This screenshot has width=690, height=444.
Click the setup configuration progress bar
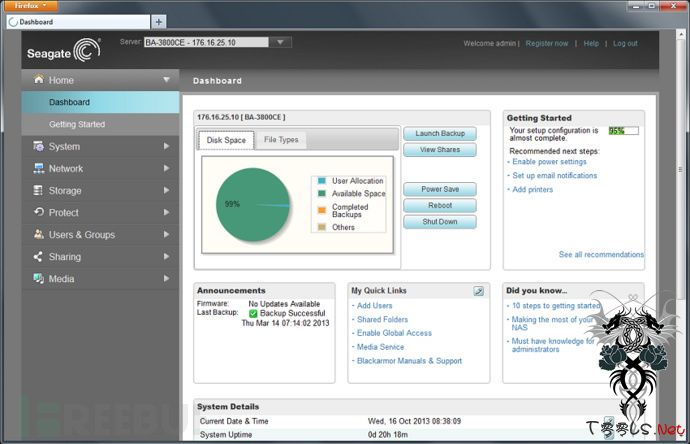coord(623,130)
